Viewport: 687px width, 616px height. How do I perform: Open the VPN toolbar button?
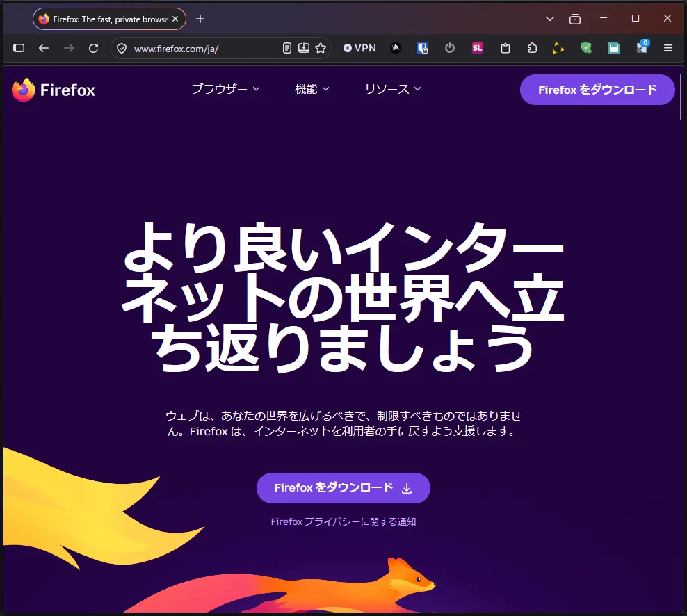[x=359, y=48]
